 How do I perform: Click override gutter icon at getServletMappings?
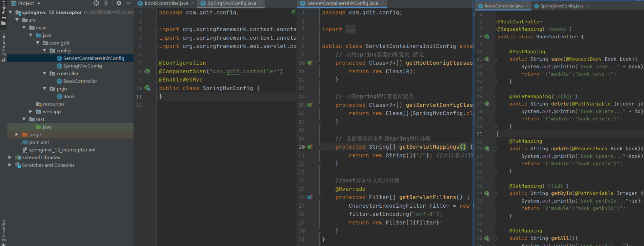coord(310,147)
